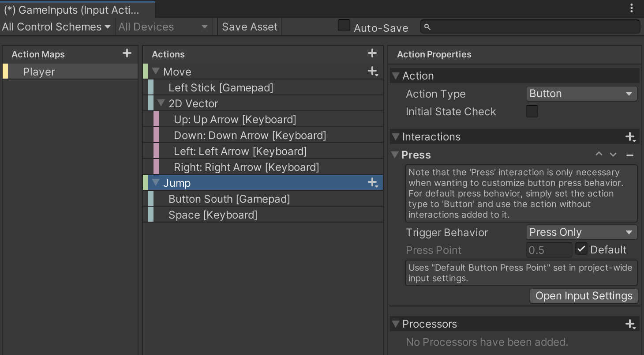Viewport: 644px width, 355px height.
Task: Remove the Press interaction with minus icon
Action: click(x=630, y=155)
